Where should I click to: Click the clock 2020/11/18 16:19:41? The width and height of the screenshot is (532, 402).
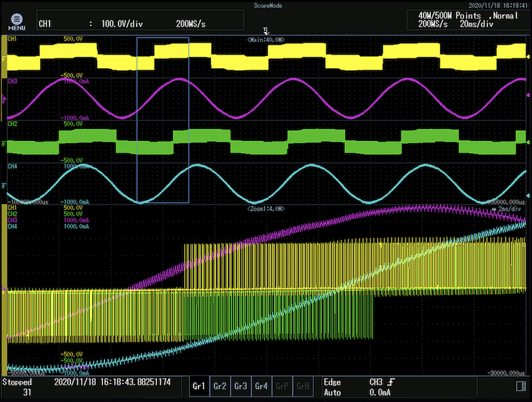[498, 5]
